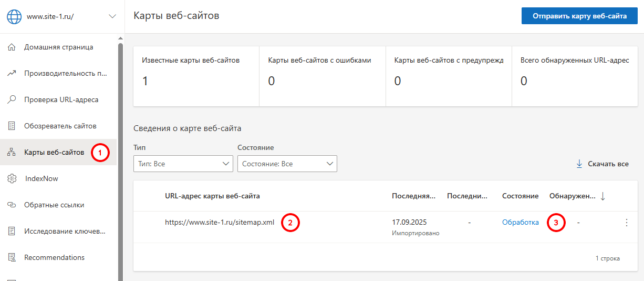Sort by Обнаружено column arrow
Viewport: 644px width, 281px height.
pos(603,196)
